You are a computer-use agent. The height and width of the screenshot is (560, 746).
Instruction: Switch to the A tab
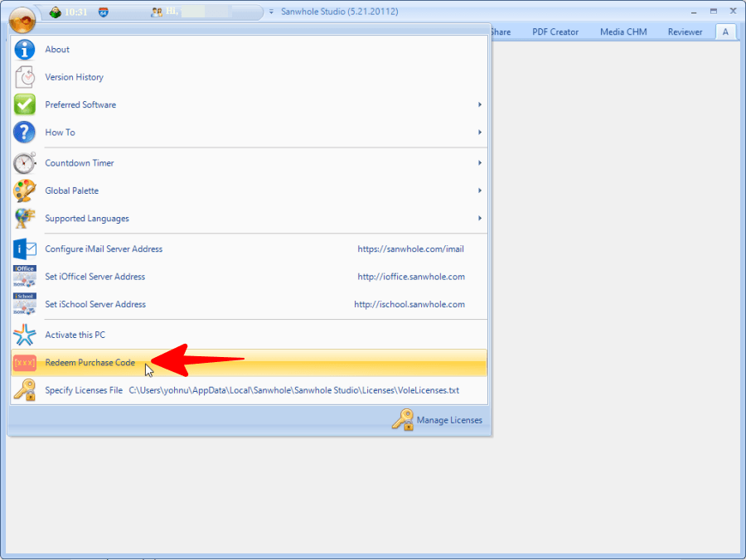(725, 31)
